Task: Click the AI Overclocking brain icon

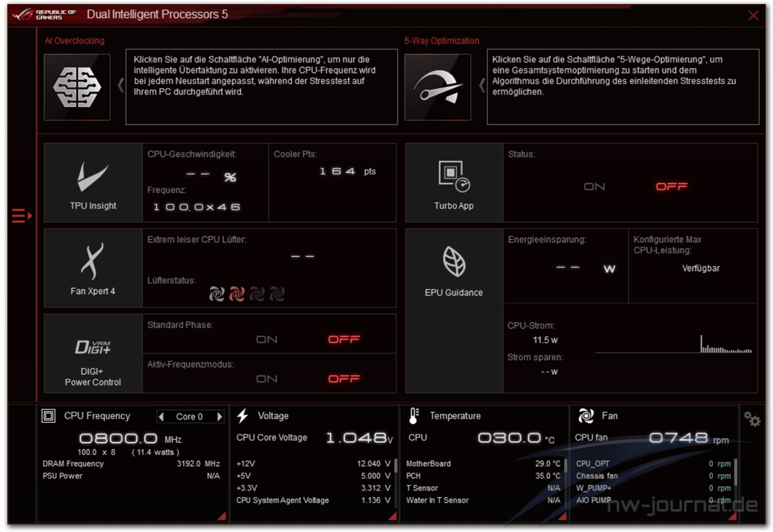Action: 77,88
